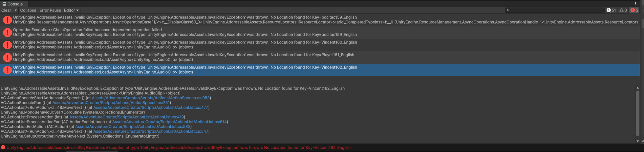
Task: Toggle the info messages filter showing 51
Action: (611, 10)
